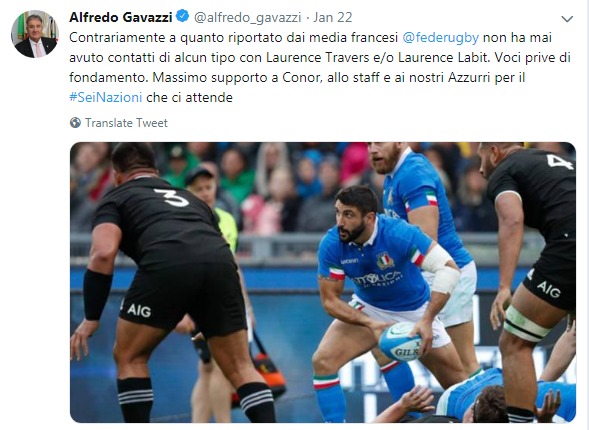
Task: Click the AIG logo on the left player's shorts
Action: click(139, 311)
